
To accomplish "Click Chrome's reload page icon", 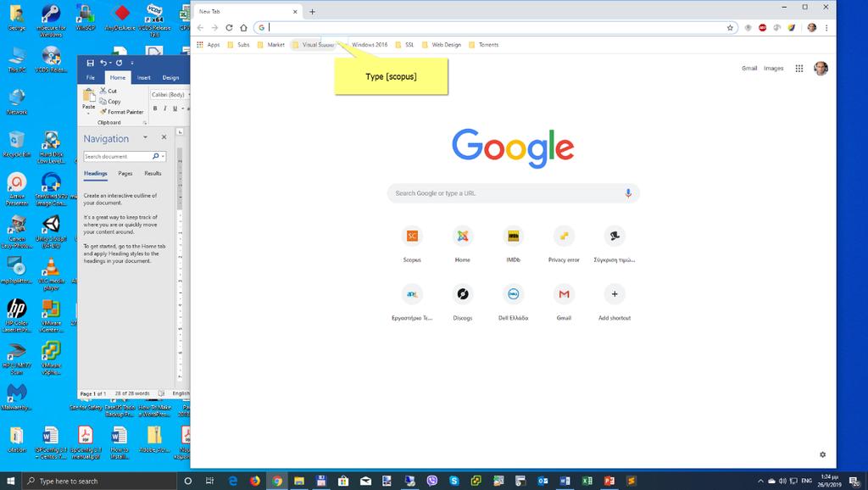I will point(229,28).
